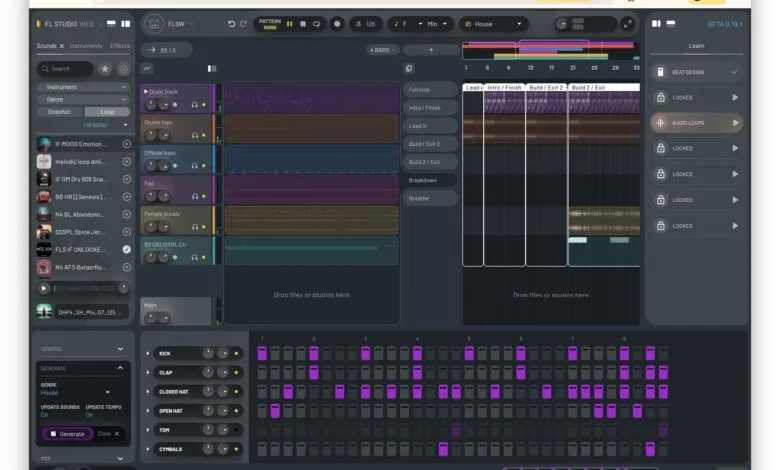Add a new pattern with plus button
The image size is (780, 470).
[431, 50]
